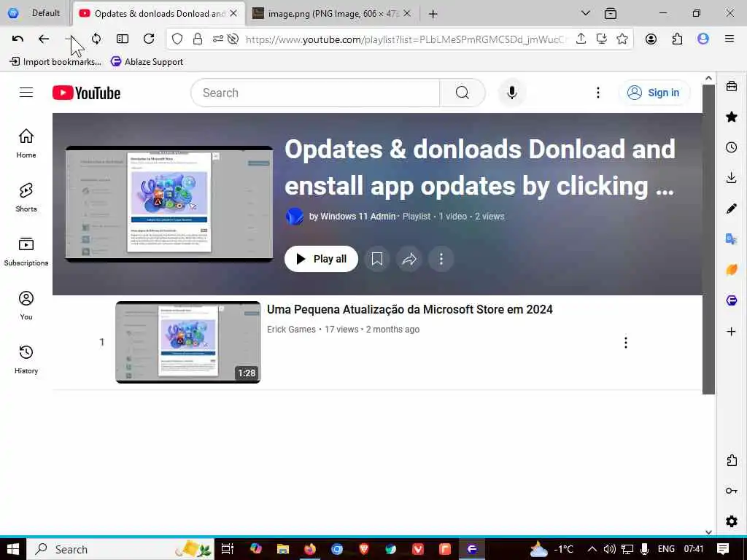Show hidden system tray icons
Screen dimensions: 747x560
coord(592,549)
